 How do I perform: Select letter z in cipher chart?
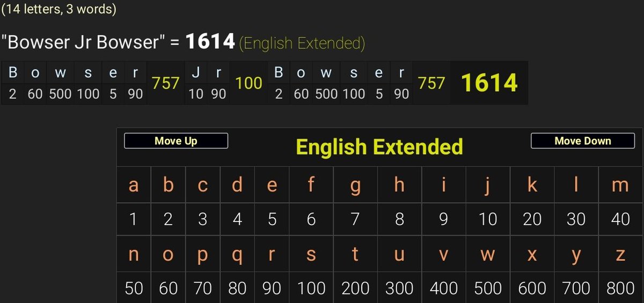(x=620, y=254)
